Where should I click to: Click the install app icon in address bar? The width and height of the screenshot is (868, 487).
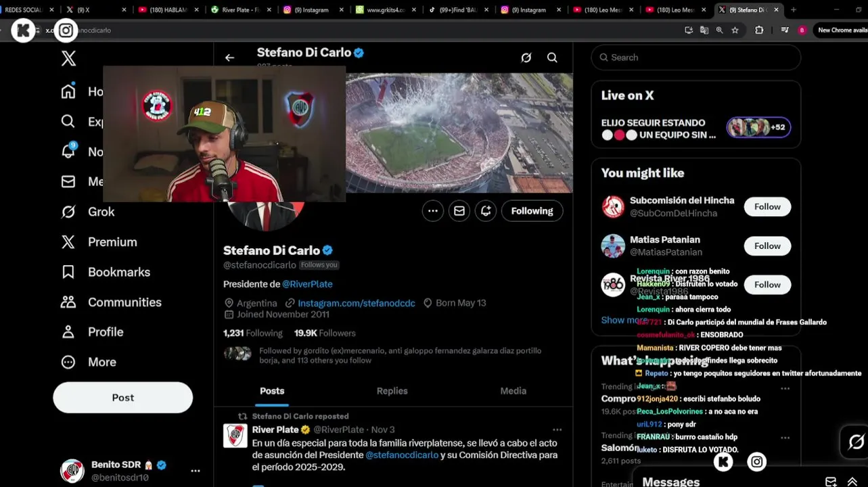(689, 30)
